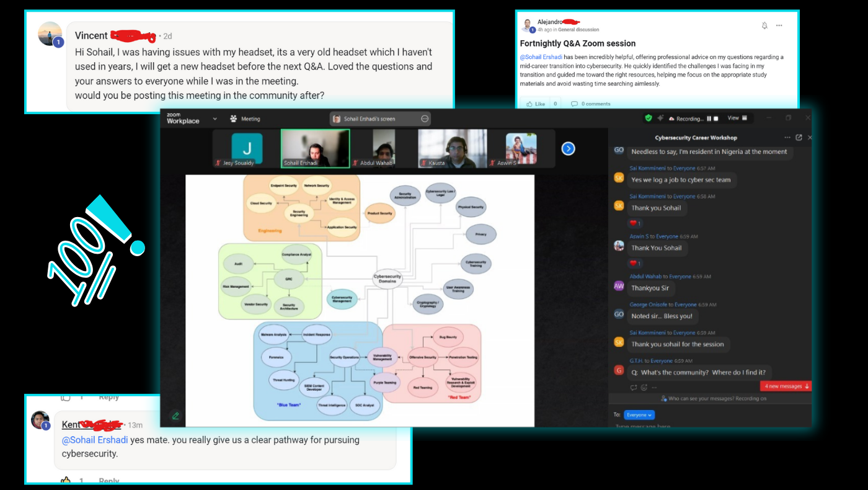Click the Security Engineering diagram node
868x490 pixels.
click(x=299, y=213)
